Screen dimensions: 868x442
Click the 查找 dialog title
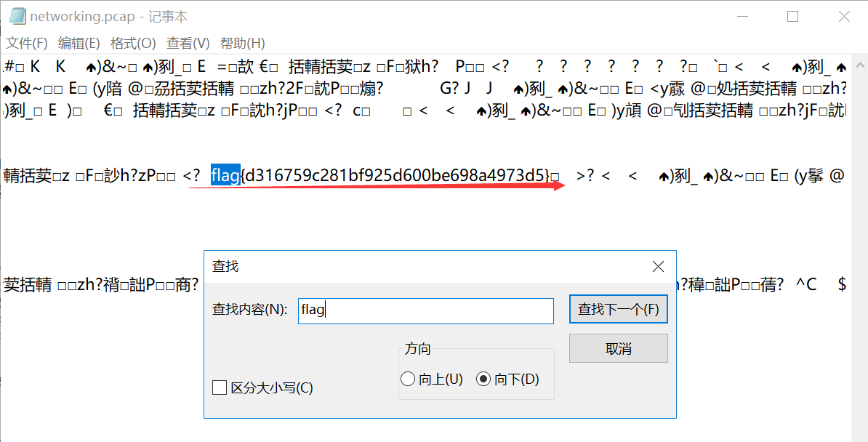[225, 266]
